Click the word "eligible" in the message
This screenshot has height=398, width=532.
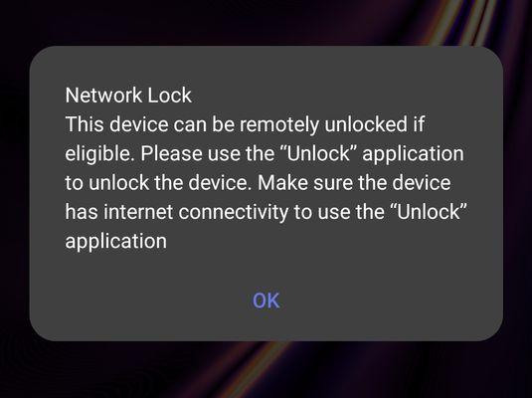coord(98,154)
